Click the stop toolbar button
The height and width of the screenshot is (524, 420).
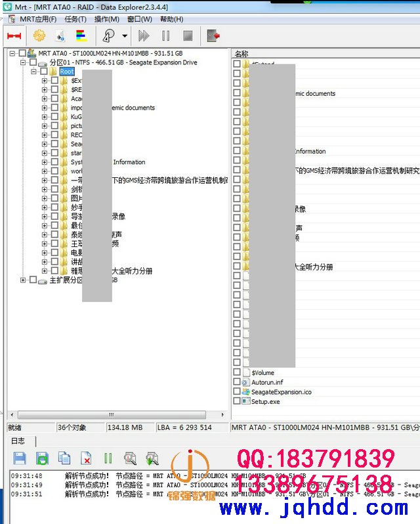[x=188, y=35]
